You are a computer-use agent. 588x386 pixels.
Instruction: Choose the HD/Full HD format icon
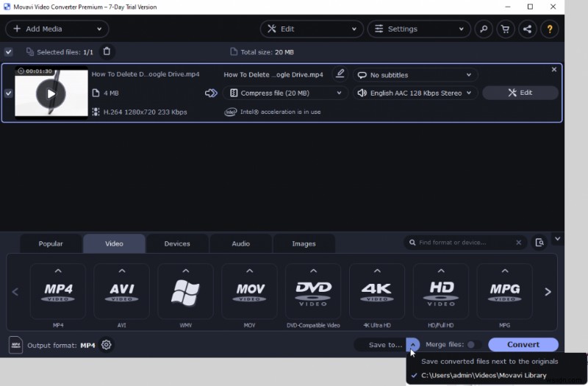[440, 292]
